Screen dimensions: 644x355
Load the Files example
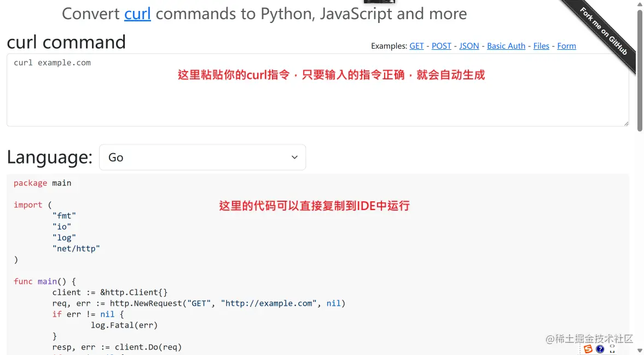[x=541, y=46]
